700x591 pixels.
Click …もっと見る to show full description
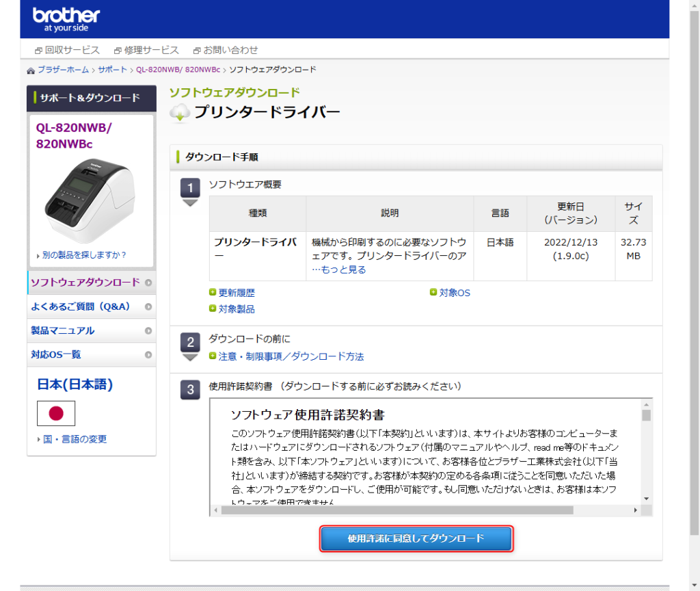(x=339, y=270)
